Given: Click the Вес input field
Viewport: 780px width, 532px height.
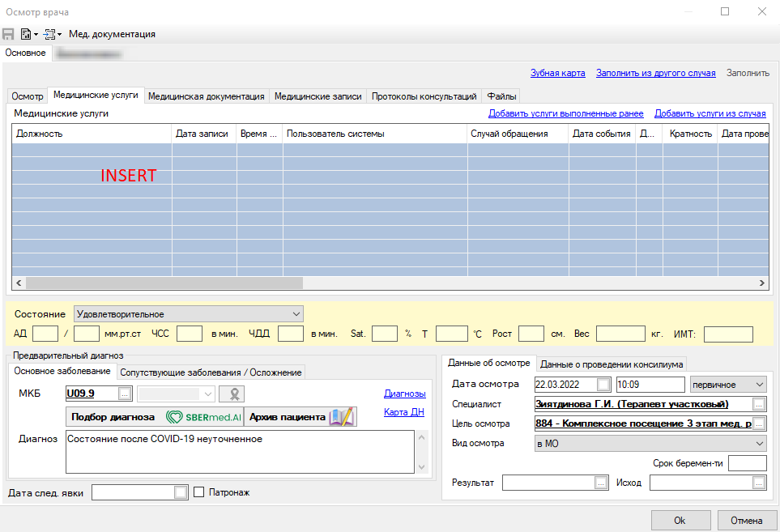Looking at the screenshot, I should pyautogui.click(x=620, y=334).
